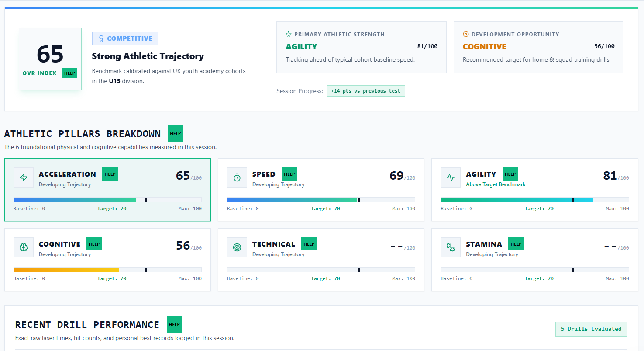Click the Cognitive brain icon
The width and height of the screenshot is (644, 351).
point(24,247)
